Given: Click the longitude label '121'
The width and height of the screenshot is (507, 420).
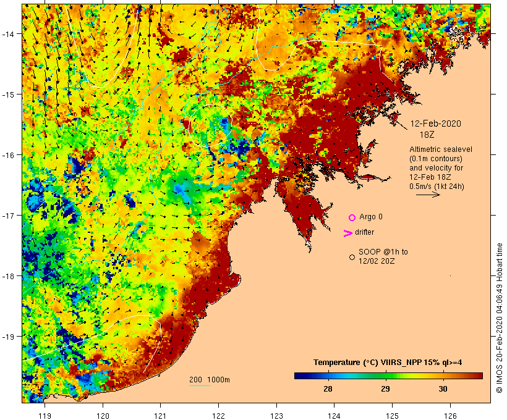Looking at the screenshot, I should 161,416.
